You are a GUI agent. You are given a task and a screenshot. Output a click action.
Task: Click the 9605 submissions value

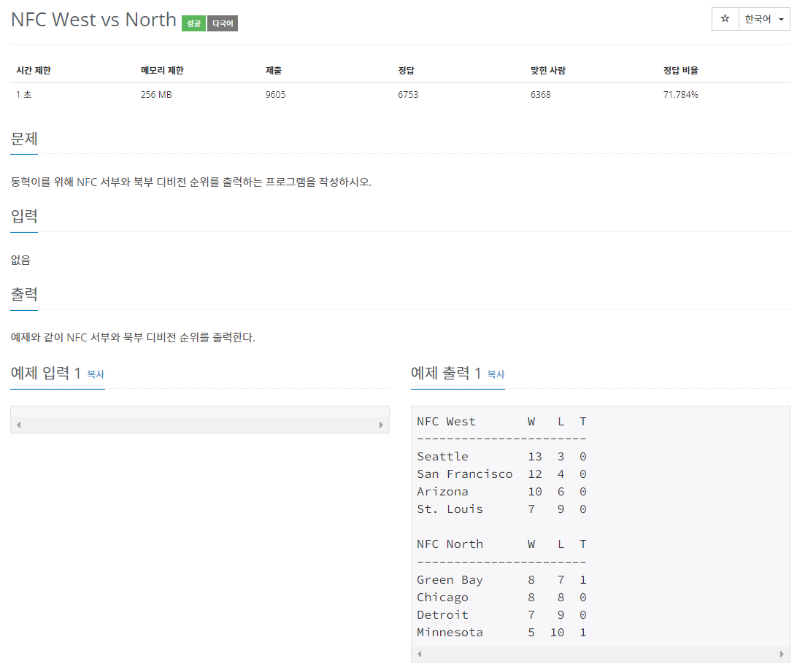pos(275,95)
